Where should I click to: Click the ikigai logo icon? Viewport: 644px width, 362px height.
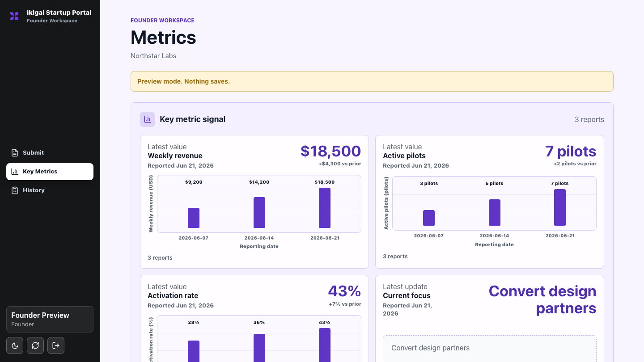click(14, 17)
